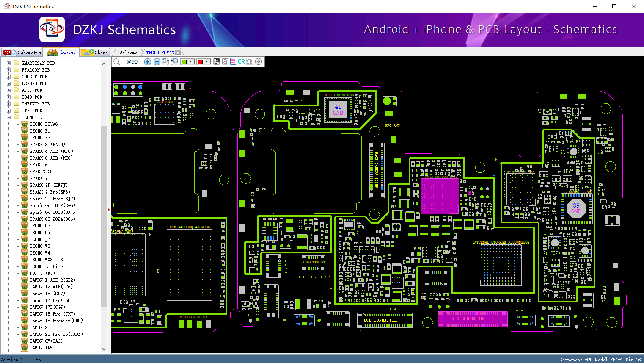The height and width of the screenshot is (363, 644).
Task: Click the tree panel scroll-down arrow
Action: pos(104,349)
